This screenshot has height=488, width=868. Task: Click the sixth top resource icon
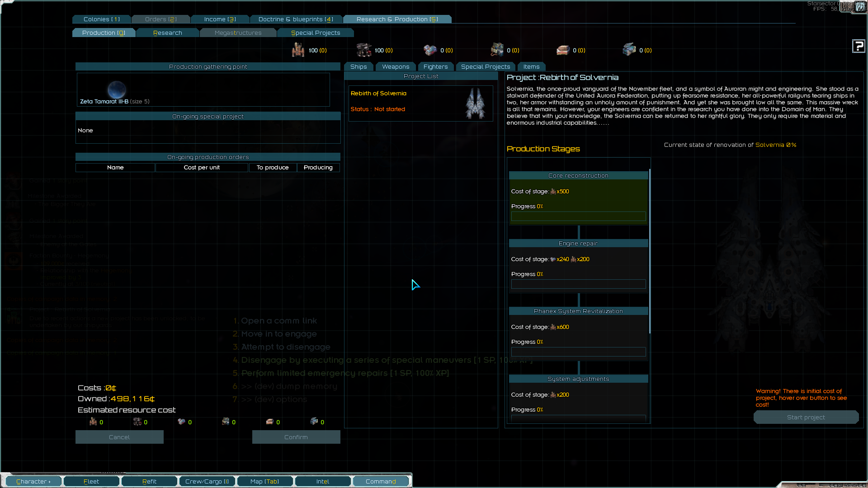[x=629, y=50]
